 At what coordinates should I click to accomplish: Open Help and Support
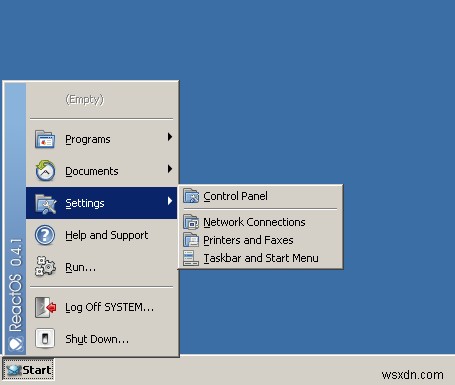pos(101,235)
